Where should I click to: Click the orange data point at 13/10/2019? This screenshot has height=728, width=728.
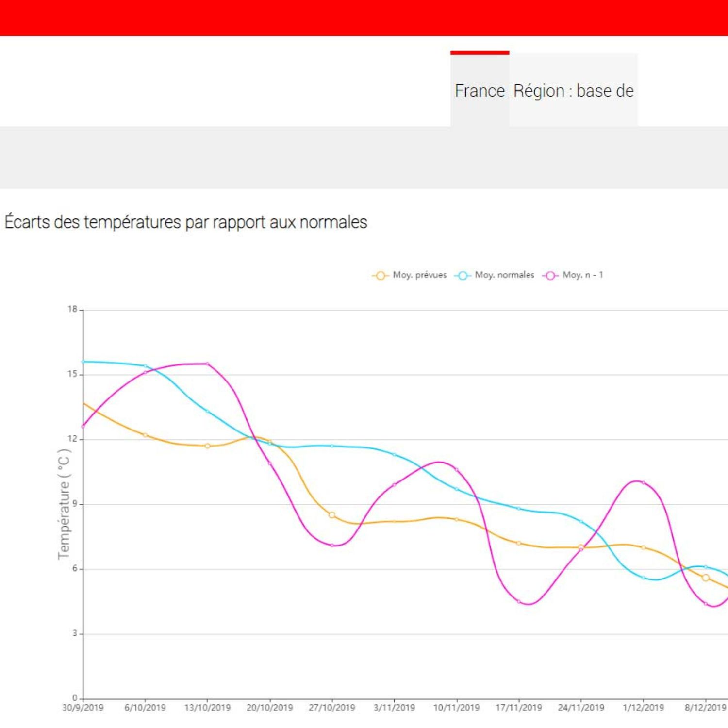tap(207, 446)
